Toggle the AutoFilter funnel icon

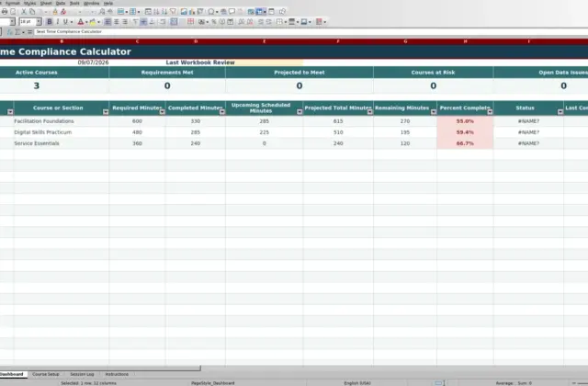173,12
